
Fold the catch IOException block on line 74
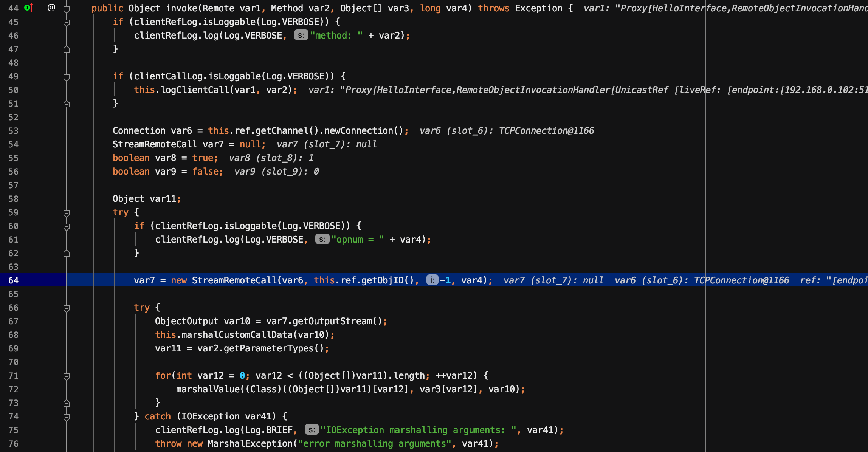67,417
